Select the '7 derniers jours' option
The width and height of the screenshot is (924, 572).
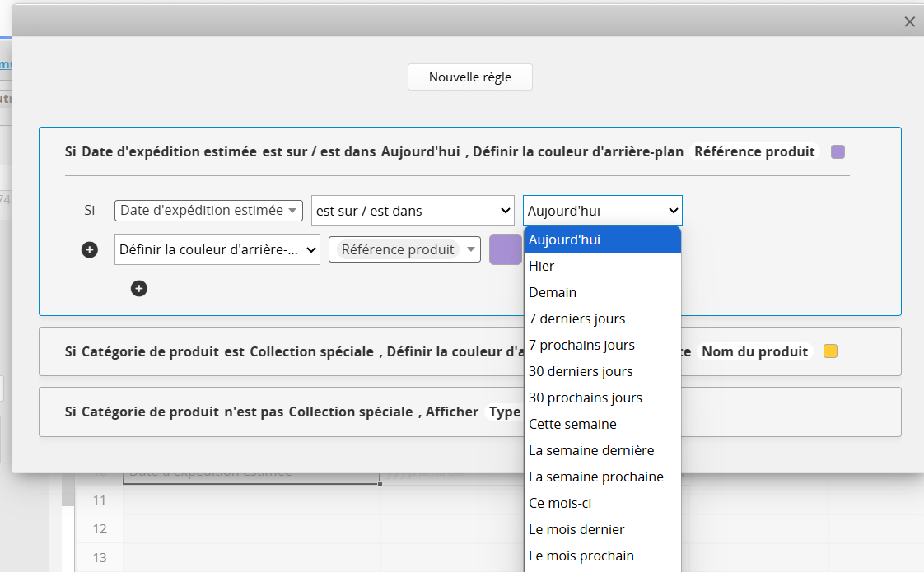[602, 319]
